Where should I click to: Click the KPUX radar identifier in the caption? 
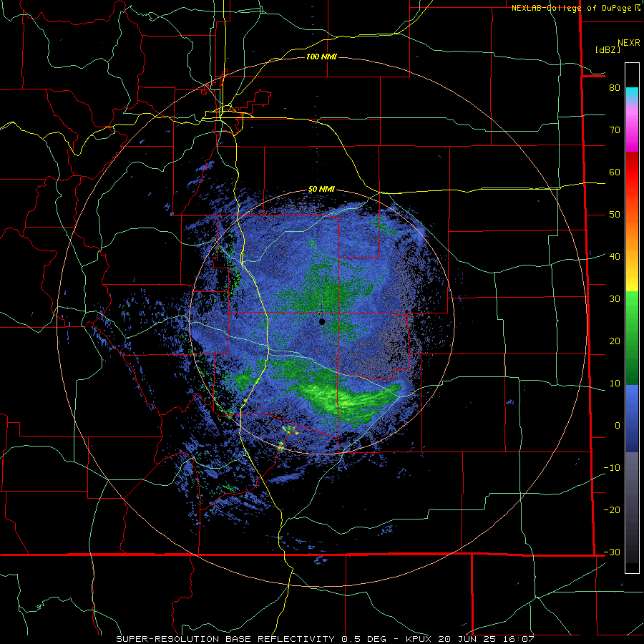pos(420,639)
